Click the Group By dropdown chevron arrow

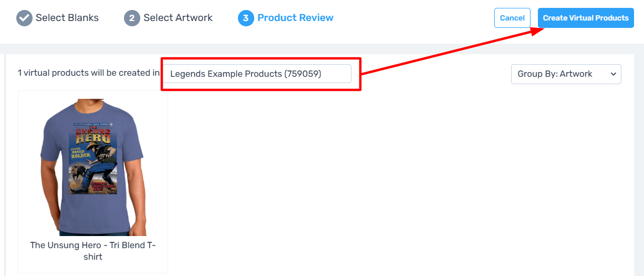[613, 74]
